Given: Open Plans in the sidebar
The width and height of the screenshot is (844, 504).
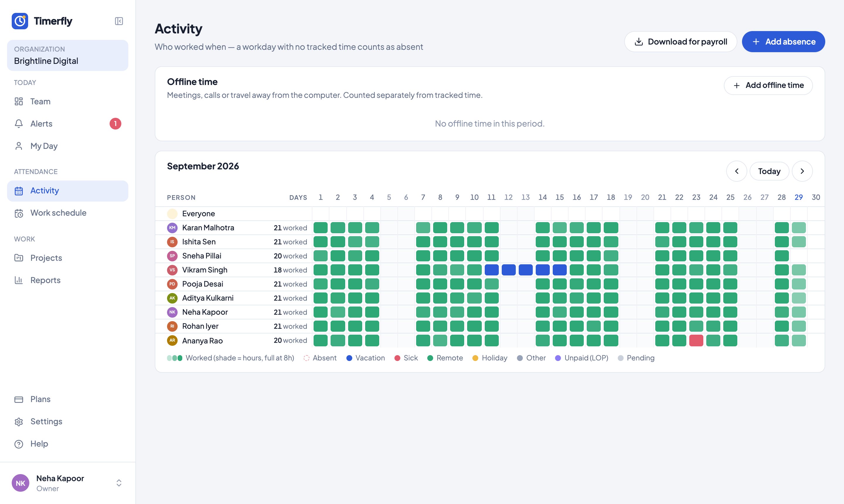Looking at the screenshot, I should [68, 399].
